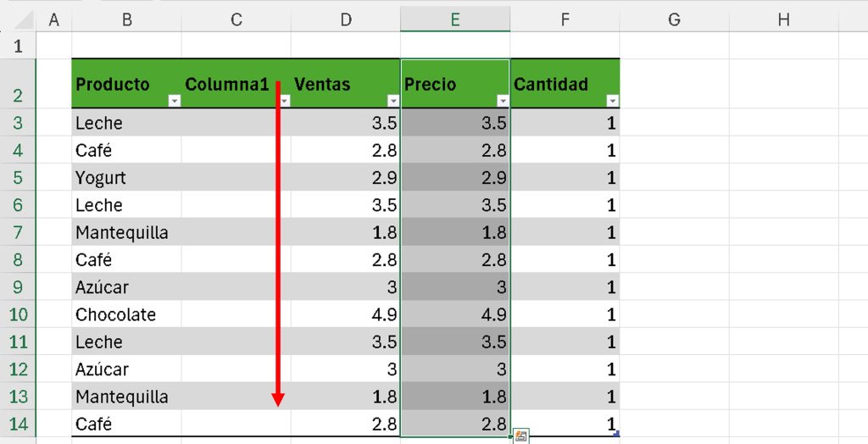
Task: Click the Quick Analysis icon below selection
Action: coord(521,437)
